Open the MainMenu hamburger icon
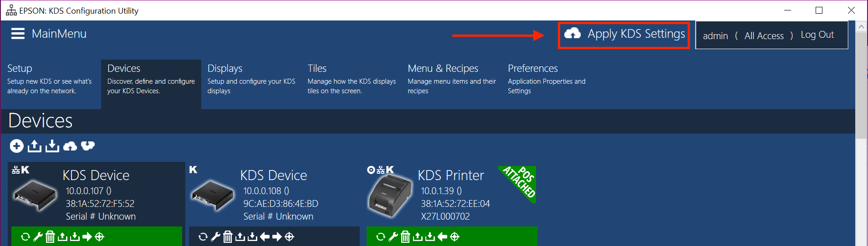868x246 pixels. point(18,34)
